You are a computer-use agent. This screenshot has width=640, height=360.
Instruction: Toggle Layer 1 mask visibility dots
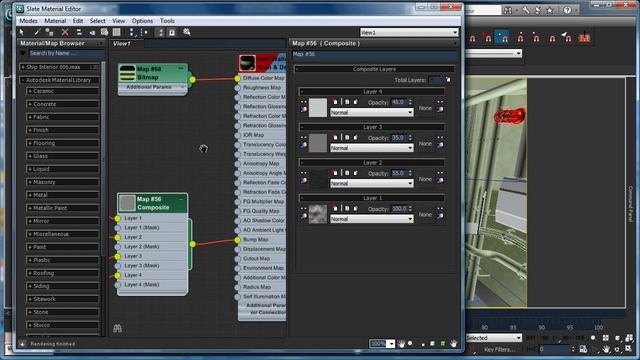(440, 209)
